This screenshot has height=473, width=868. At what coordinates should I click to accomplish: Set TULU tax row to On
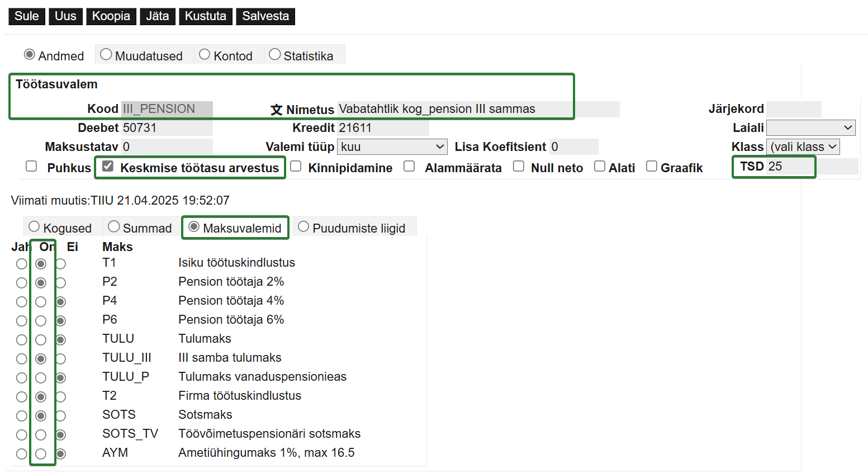pyautogui.click(x=41, y=340)
